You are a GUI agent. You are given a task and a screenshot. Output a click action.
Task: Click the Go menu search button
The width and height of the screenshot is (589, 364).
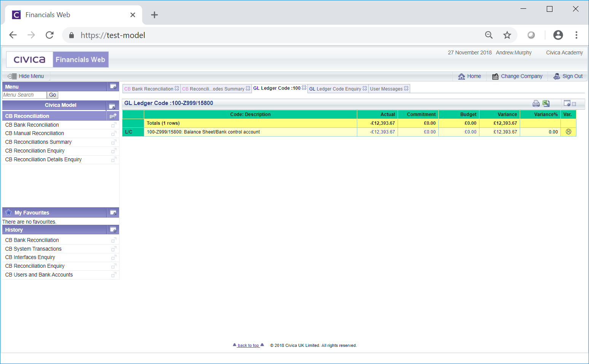53,95
